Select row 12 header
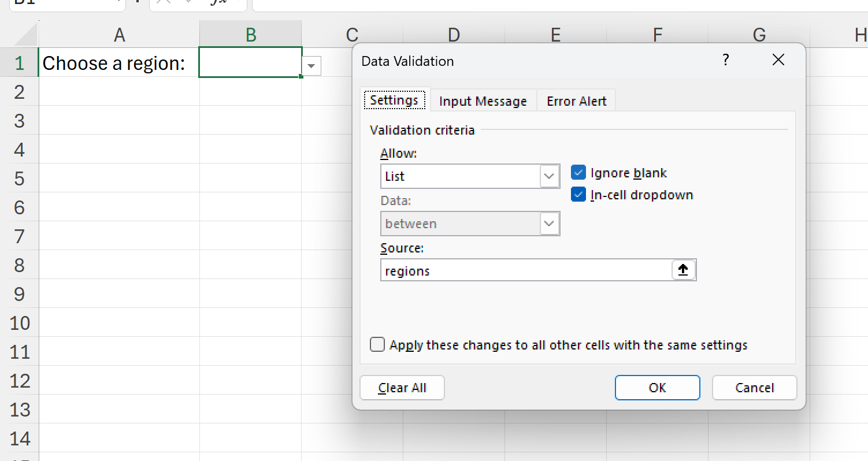Screen dimensions: 868x461 20,381
